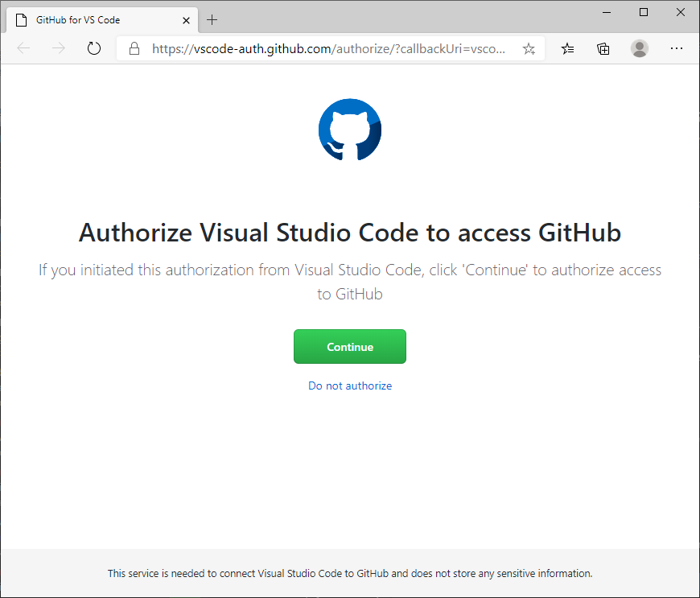Screen dimensions: 700x598
Task: Open a new browser tab
Action: coord(212,19)
